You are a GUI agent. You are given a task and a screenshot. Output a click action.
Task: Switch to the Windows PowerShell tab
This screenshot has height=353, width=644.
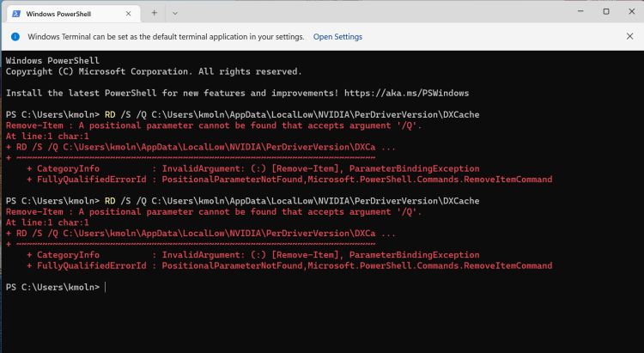73,14
